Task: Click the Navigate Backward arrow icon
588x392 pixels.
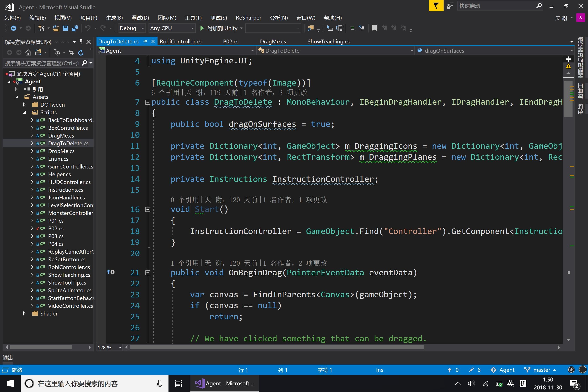Action: (x=13, y=28)
